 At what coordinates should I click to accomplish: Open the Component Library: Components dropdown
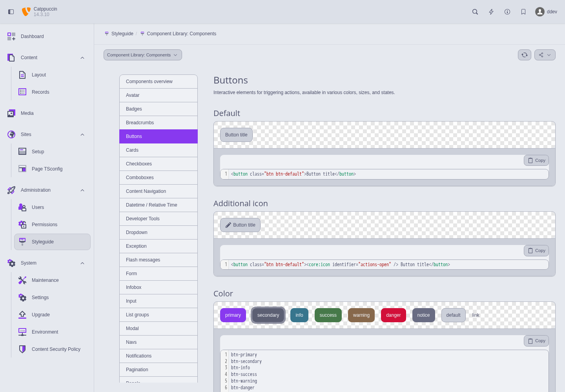(143, 55)
